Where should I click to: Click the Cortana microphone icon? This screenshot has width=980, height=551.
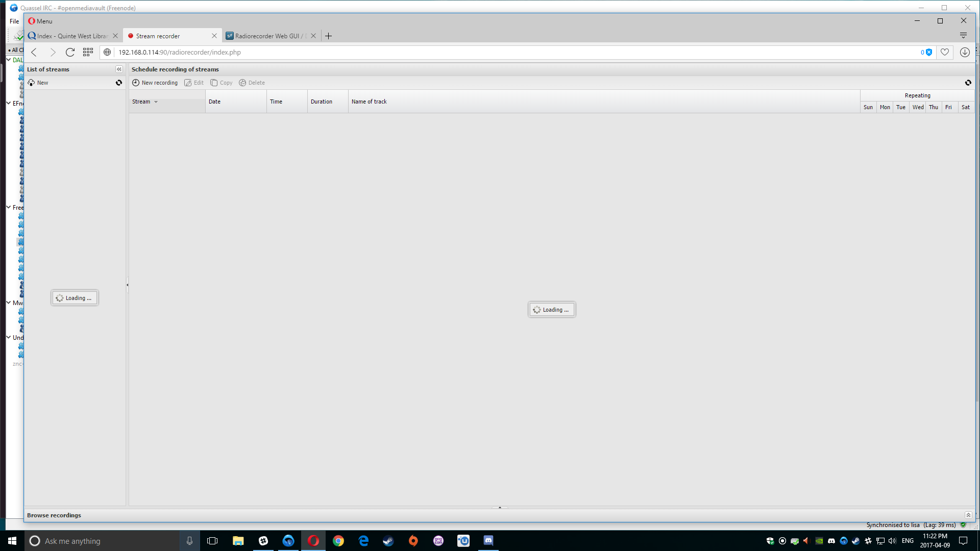click(x=189, y=541)
